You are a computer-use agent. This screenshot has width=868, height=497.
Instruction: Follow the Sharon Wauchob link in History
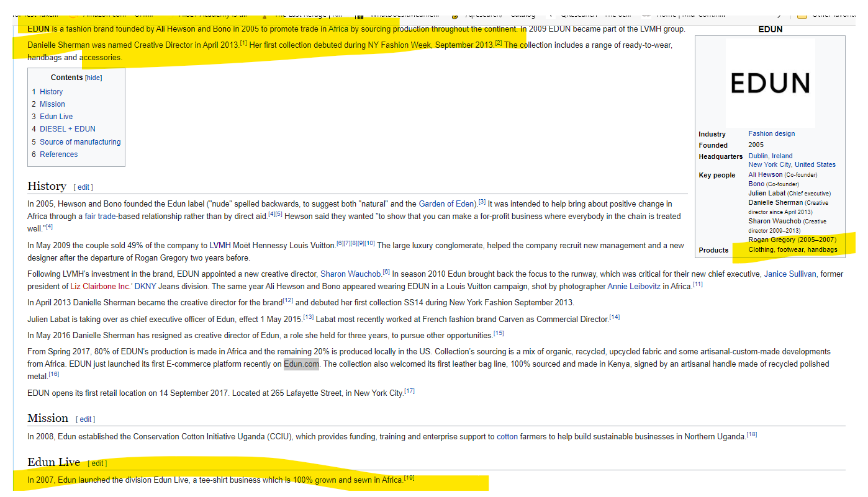click(x=351, y=274)
